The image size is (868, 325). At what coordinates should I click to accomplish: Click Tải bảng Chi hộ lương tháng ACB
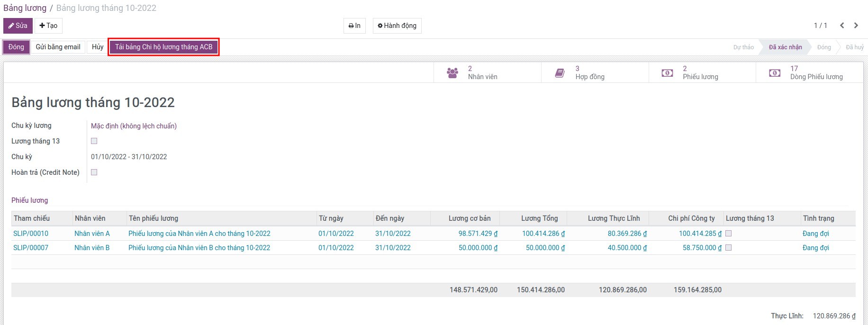click(x=163, y=47)
